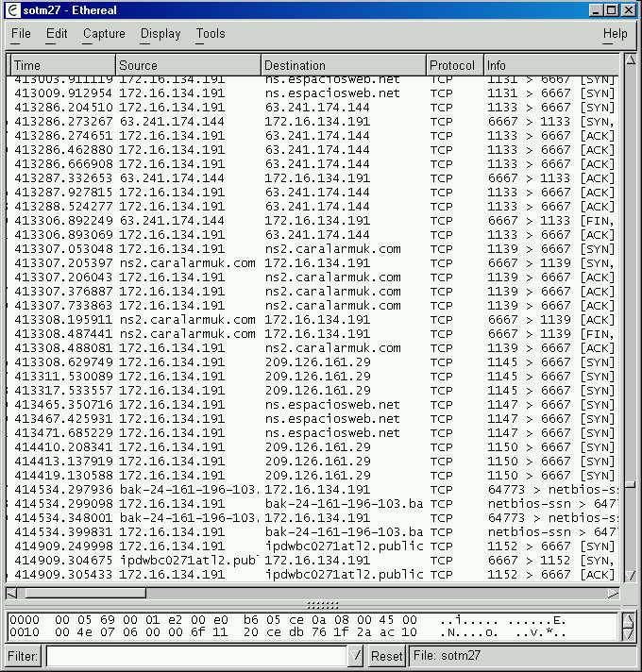Select packet at time 414419.130588
Viewport: 642px width, 672px height.
point(313,475)
